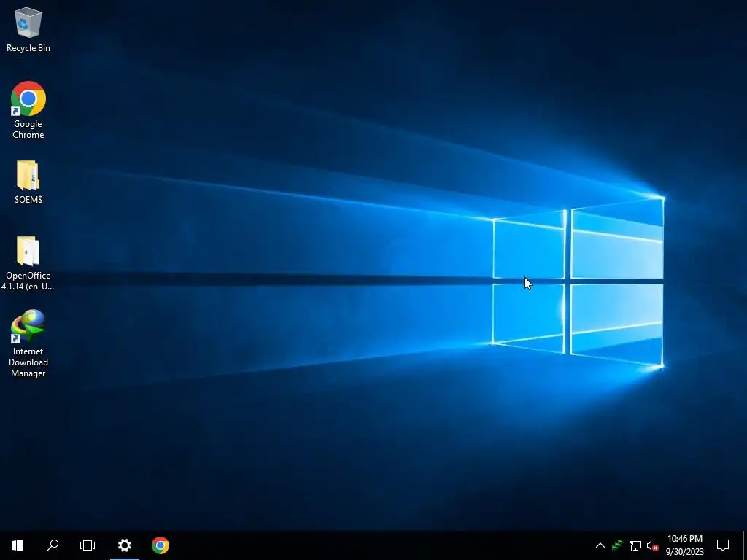This screenshot has height=560, width=747.
Task: Select the $OEM$ folder on desktop
Action: [x=28, y=182]
